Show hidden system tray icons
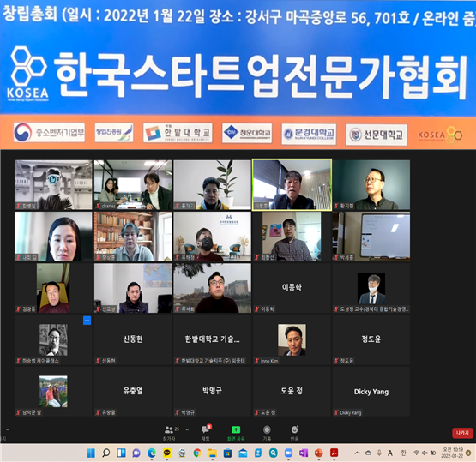The width and height of the screenshot is (476, 462). (357, 453)
